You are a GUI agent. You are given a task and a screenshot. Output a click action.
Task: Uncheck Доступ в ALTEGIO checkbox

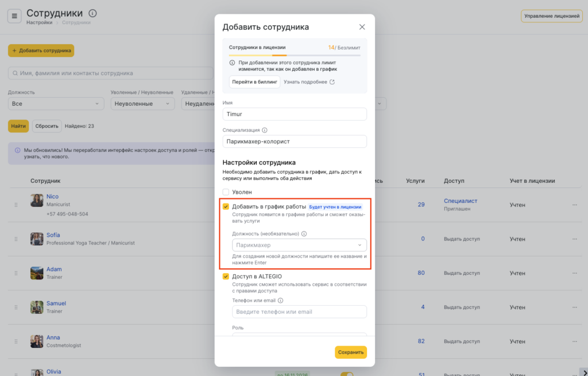pyautogui.click(x=226, y=276)
